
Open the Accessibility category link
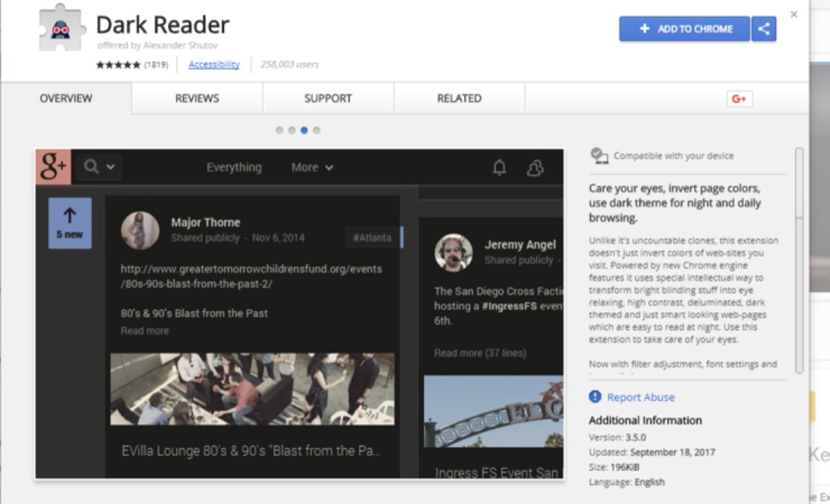point(214,64)
